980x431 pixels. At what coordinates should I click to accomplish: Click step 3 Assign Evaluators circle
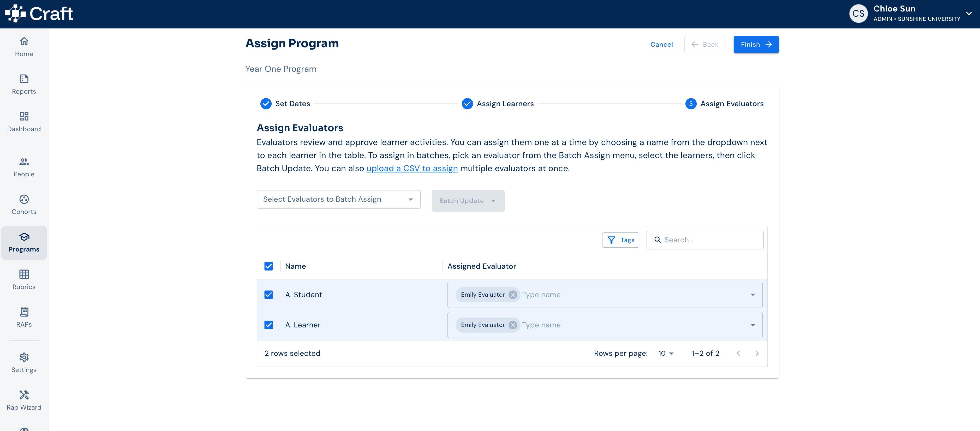click(691, 104)
